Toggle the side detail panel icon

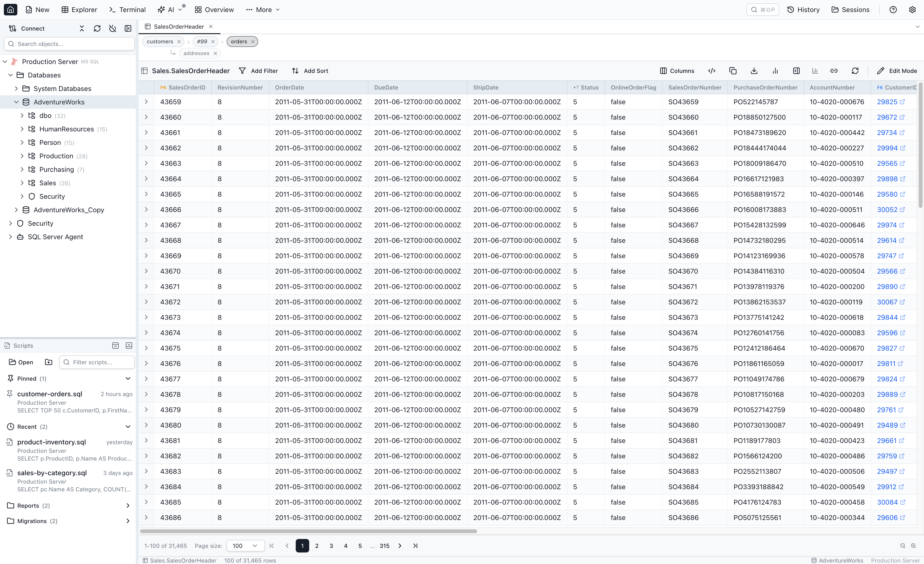[x=796, y=71]
